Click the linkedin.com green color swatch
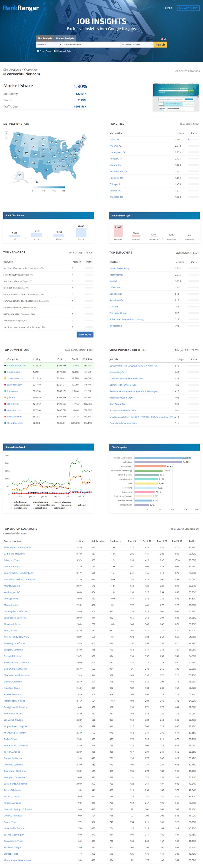Viewport: 203px width, 868px height. 5,372
